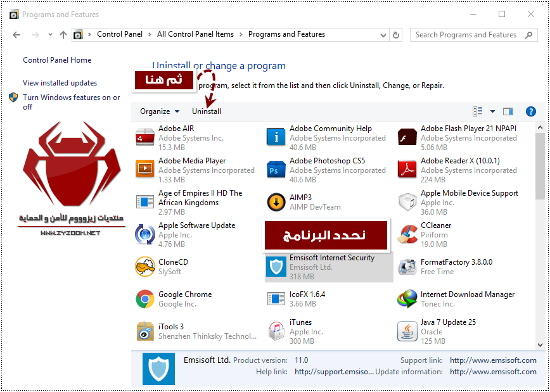The image size is (550, 392).
Task: Open recent locations dropdown arrow
Action: [x=50, y=35]
